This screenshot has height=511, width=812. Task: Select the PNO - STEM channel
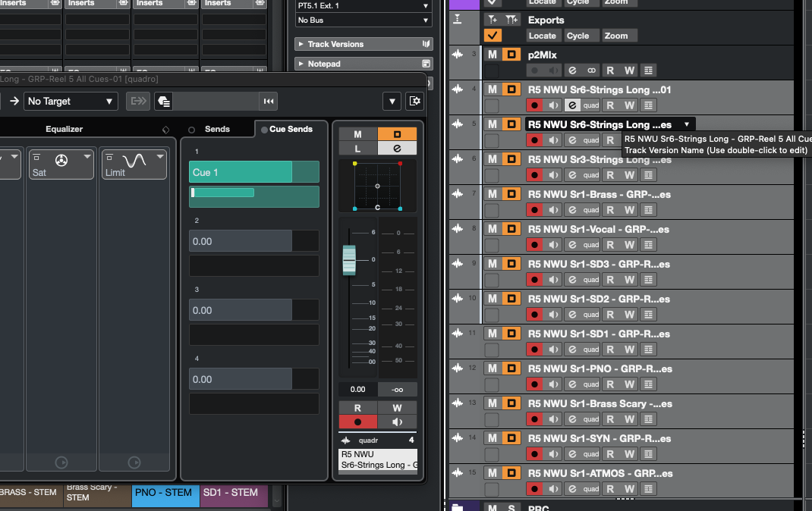[x=165, y=496]
